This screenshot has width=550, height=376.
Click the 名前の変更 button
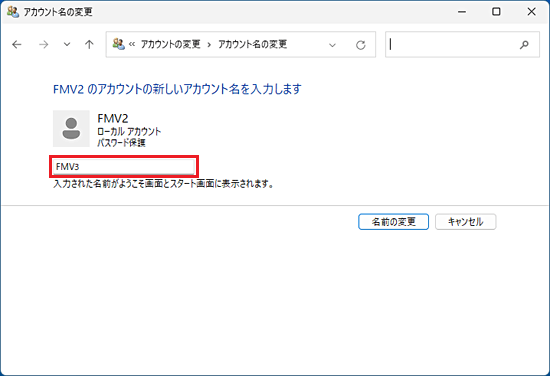click(393, 222)
